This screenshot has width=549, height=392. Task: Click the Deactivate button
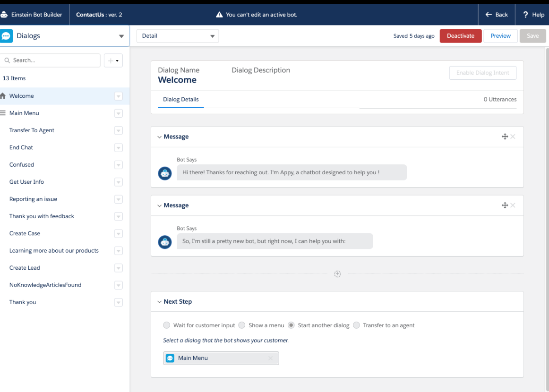[461, 36]
